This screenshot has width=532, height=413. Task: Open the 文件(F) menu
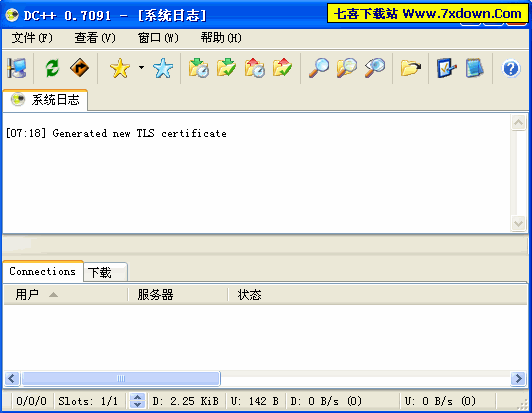tap(32, 38)
